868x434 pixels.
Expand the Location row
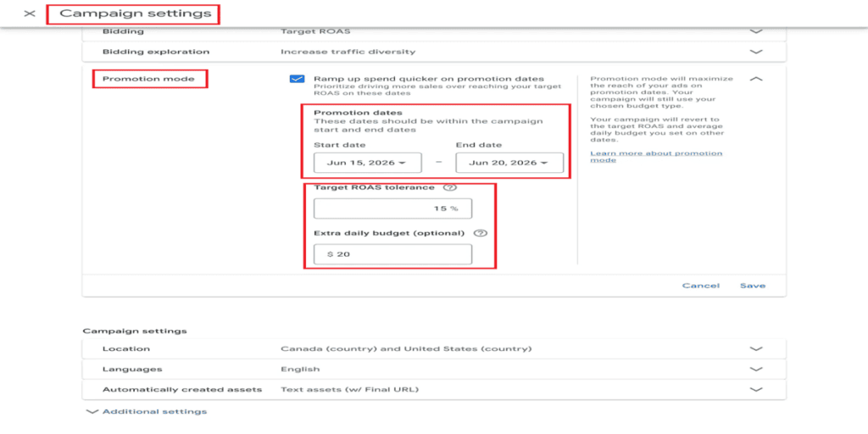pyautogui.click(x=755, y=348)
